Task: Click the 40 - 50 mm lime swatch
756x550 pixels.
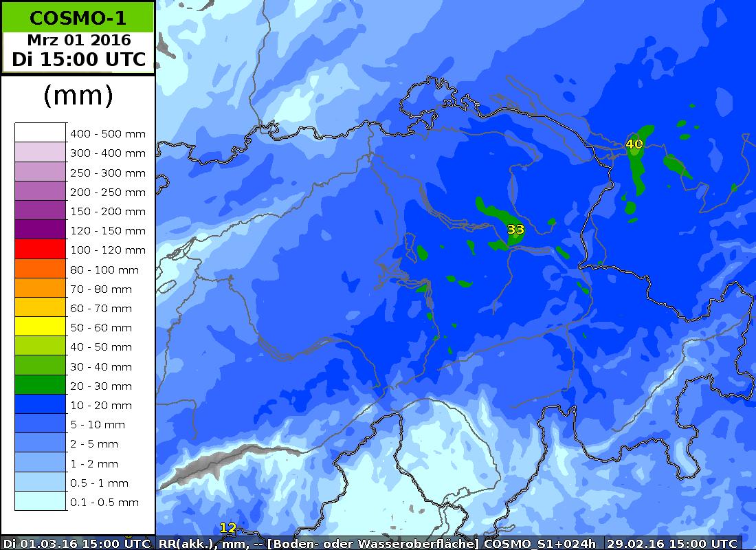Action: (x=41, y=345)
